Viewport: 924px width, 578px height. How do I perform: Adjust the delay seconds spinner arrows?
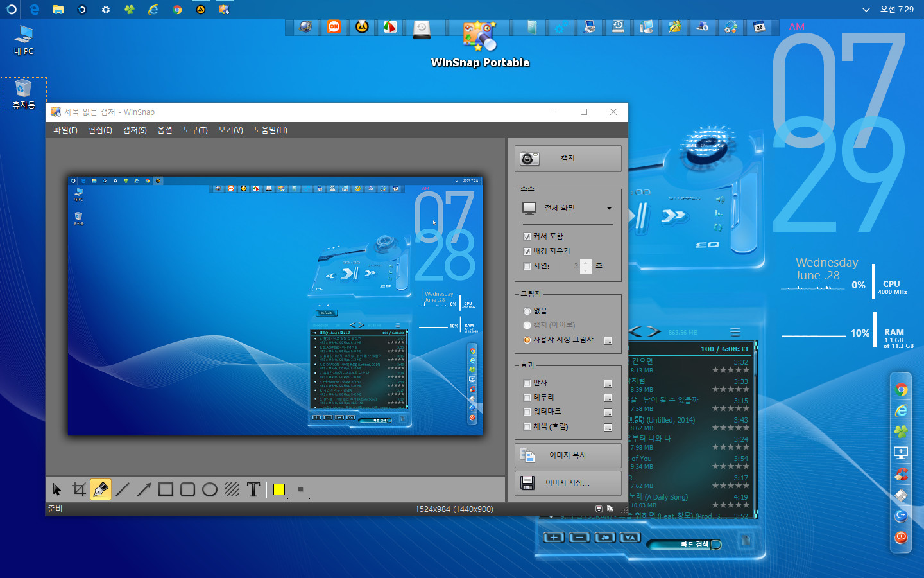pos(585,266)
